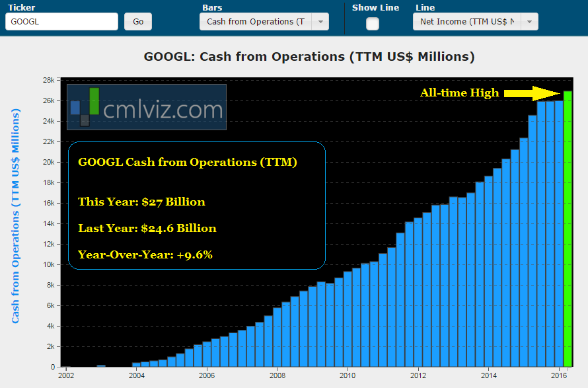588x388 pixels.
Task: Open the Line dropdown showing Net Income
Action: pos(476,22)
